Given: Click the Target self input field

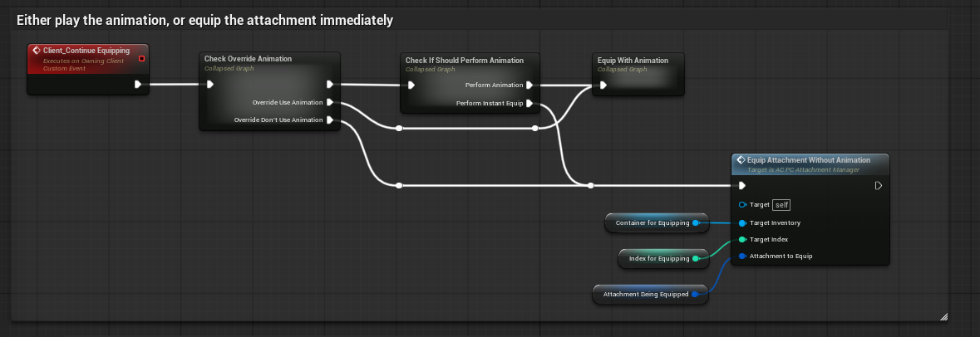Looking at the screenshot, I should coord(780,205).
